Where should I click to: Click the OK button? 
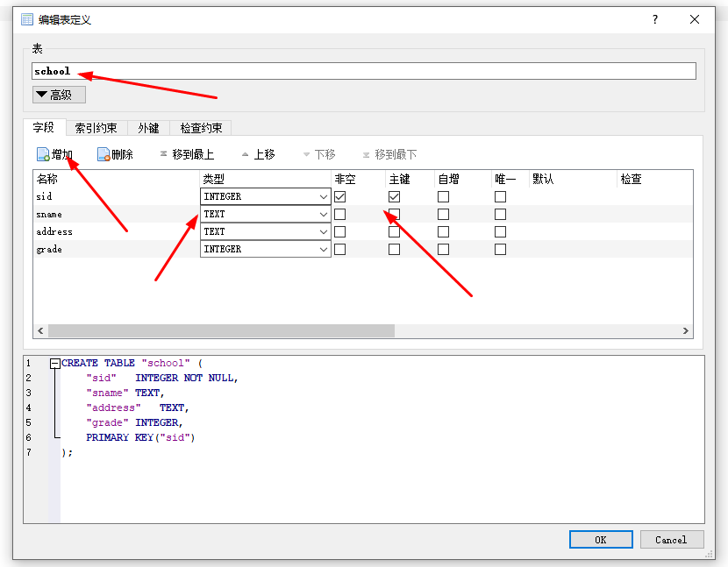601,540
